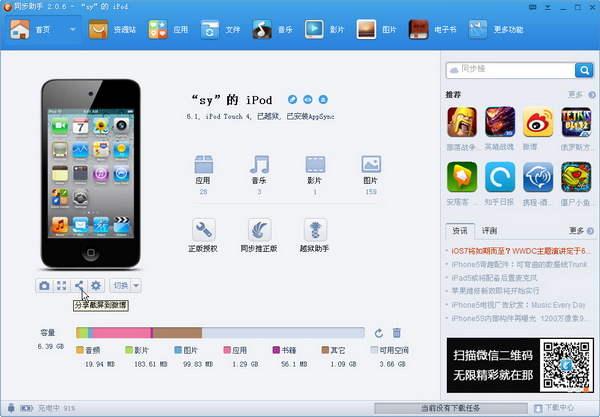The height and width of the screenshot is (417, 600).
Task: Open iPhone5电视广告欣赏 news link
Action: click(518, 305)
